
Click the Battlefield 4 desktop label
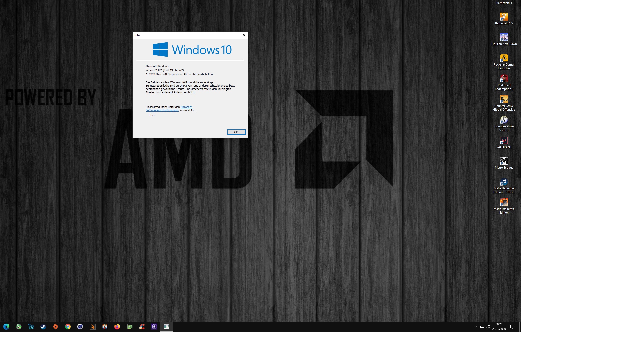point(504,3)
